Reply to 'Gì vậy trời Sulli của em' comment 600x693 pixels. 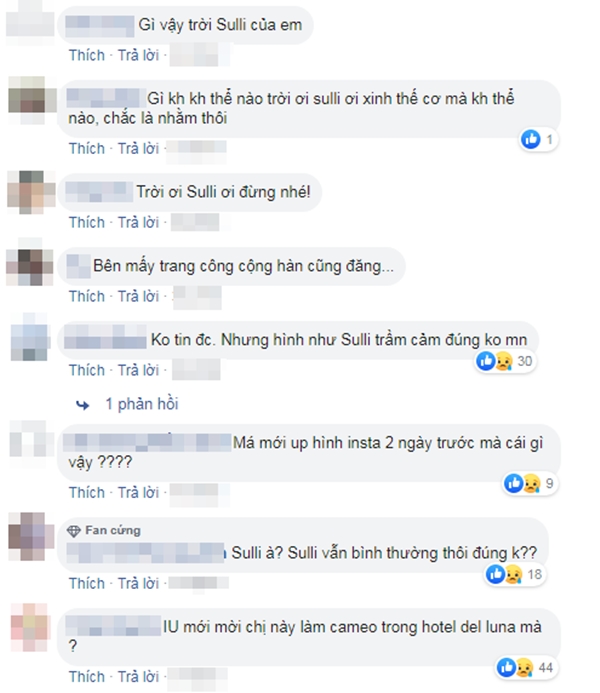pos(138,55)
